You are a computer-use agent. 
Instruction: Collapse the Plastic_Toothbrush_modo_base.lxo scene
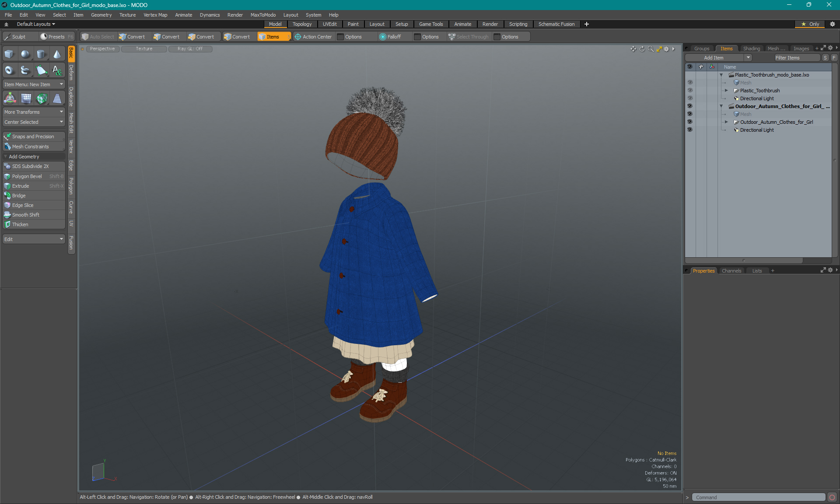point(721,75)
